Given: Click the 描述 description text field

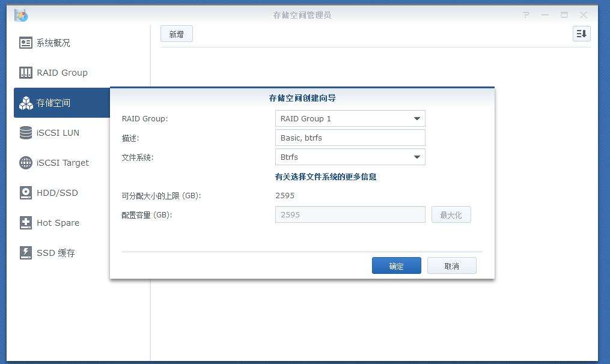Looking at the screenshot, I should [x=350, y=138].
